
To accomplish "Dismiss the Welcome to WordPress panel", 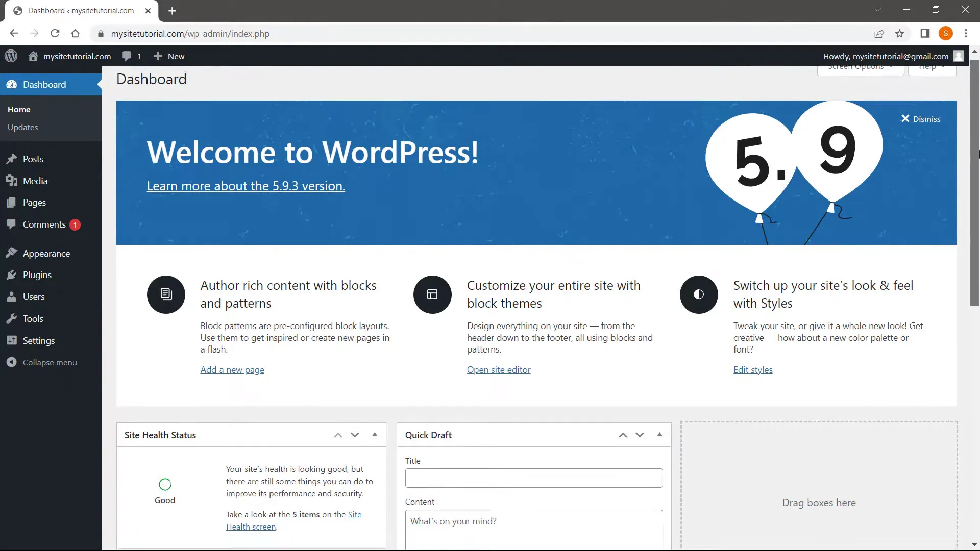I will point(921,119).
